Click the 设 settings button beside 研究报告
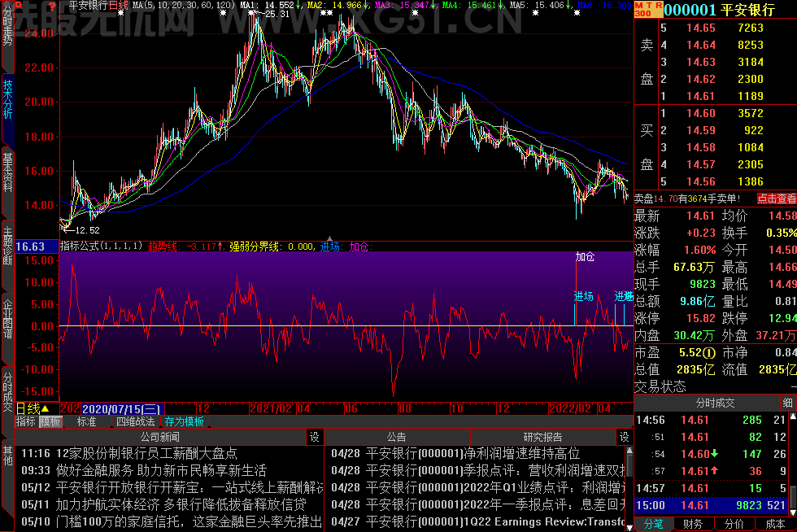The height and width of the screenshot is (532, 797). click(625, 437)
